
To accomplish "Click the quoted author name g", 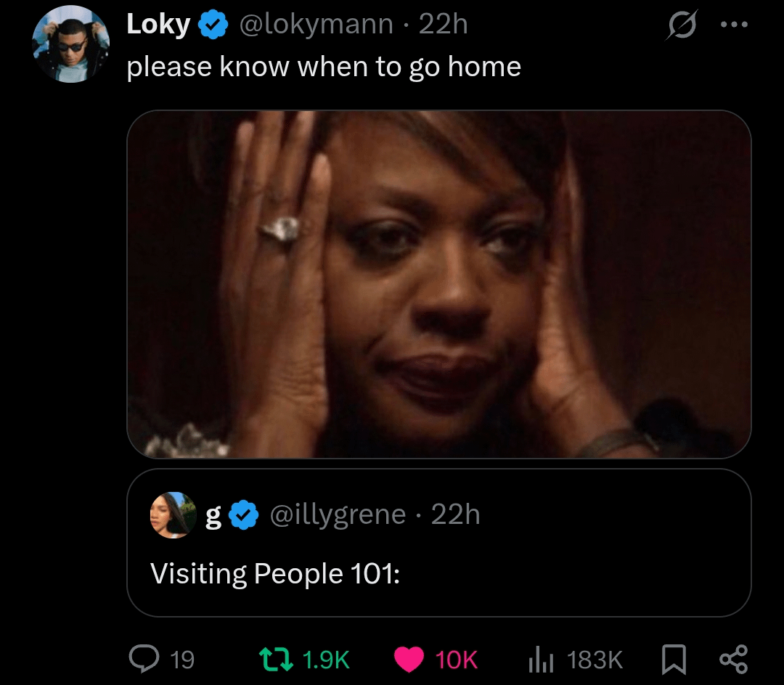I will click(213, 514).
